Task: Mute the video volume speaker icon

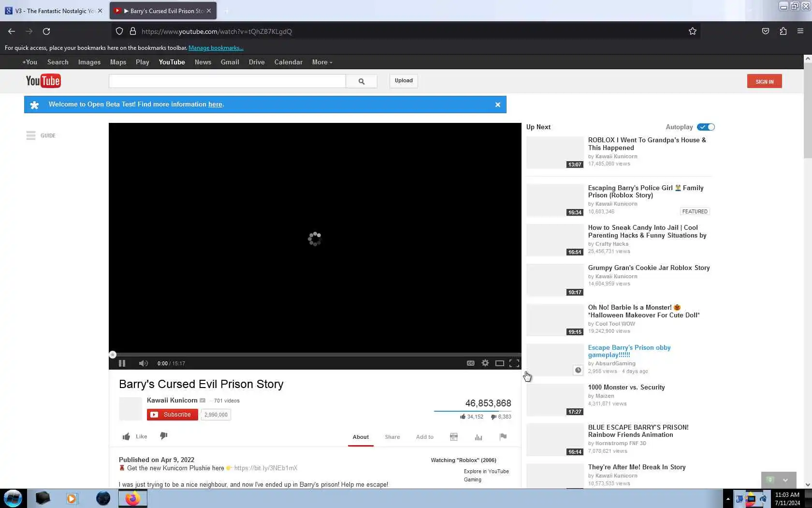Action: tap(143, 363)
